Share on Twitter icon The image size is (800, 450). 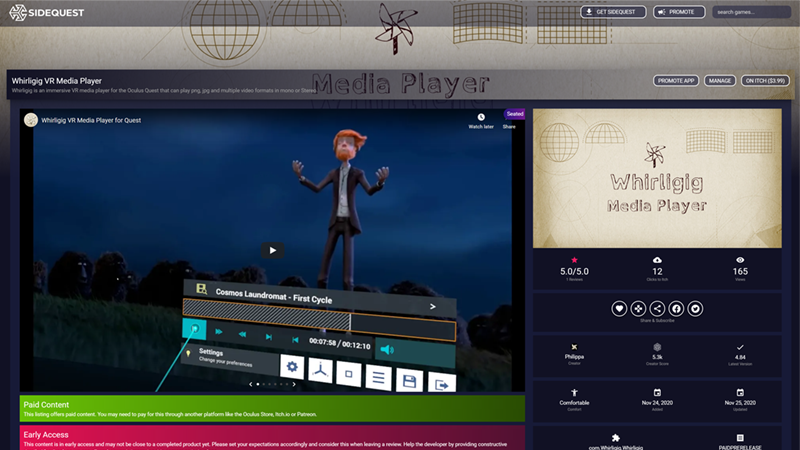coord(695,308)
